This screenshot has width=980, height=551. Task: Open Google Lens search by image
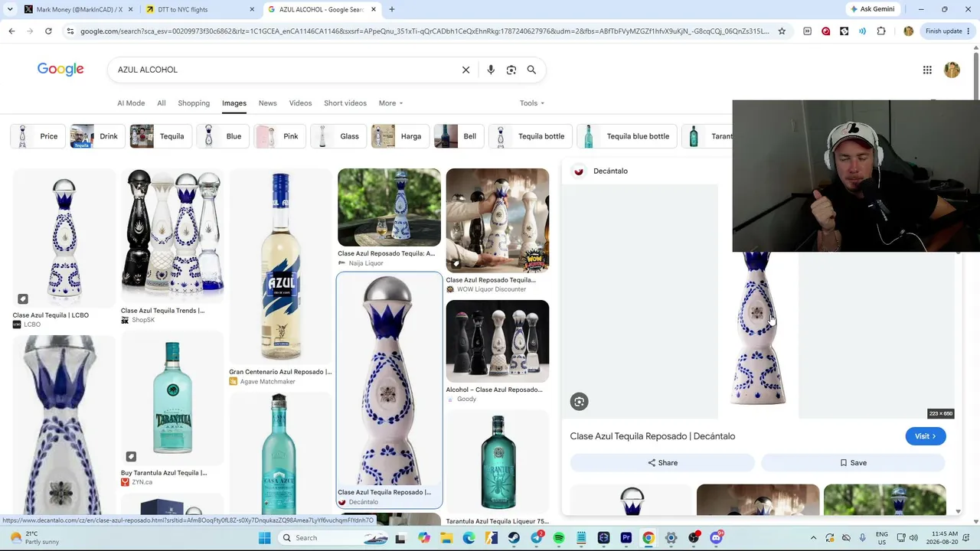coord(511,70)
